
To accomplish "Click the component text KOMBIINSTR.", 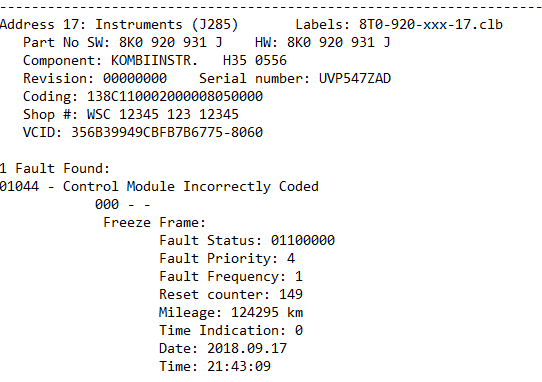I will click(x=154, y=60).
